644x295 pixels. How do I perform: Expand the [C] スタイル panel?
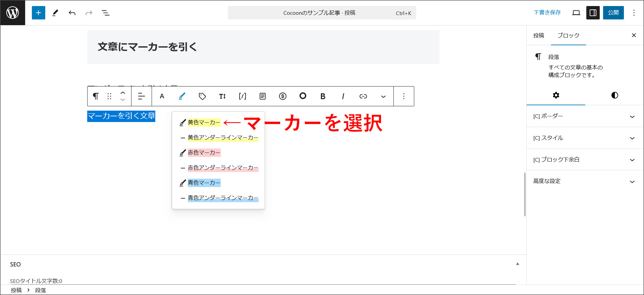pos(585,138)
